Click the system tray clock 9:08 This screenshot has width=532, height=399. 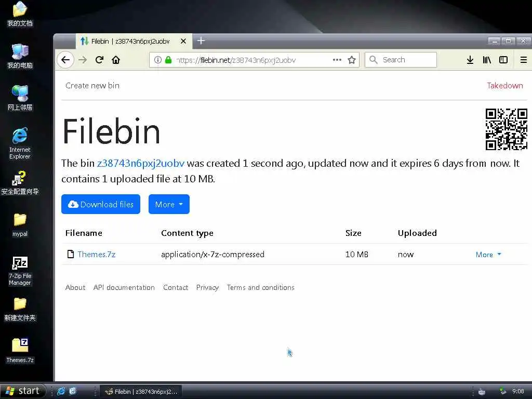[518, 392]
